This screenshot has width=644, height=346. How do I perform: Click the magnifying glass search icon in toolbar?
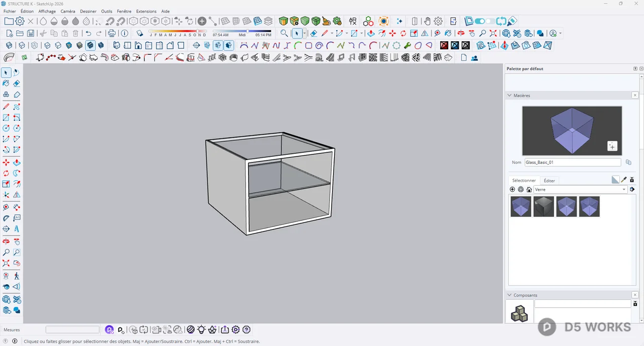coord(284,33)
